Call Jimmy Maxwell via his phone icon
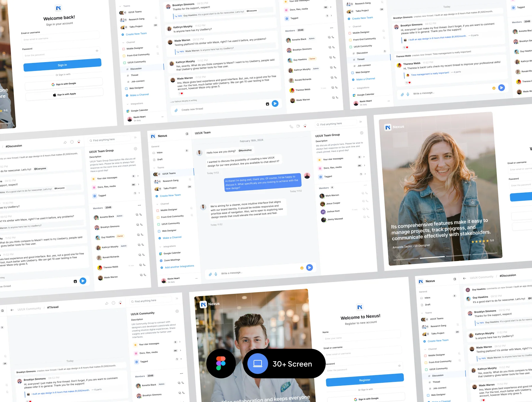The width and height of the screenshot is (532, 402). pyautogui.click(x=368, y=217)
